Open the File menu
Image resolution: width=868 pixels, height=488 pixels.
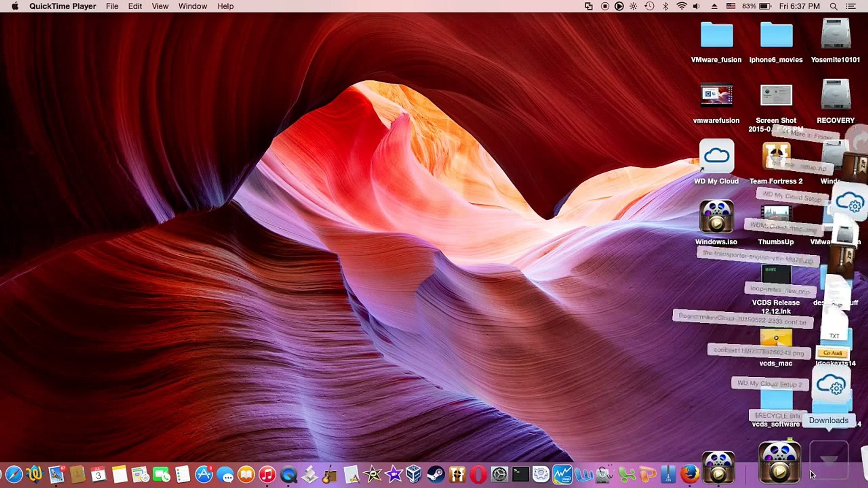click(x=112, y=6)
